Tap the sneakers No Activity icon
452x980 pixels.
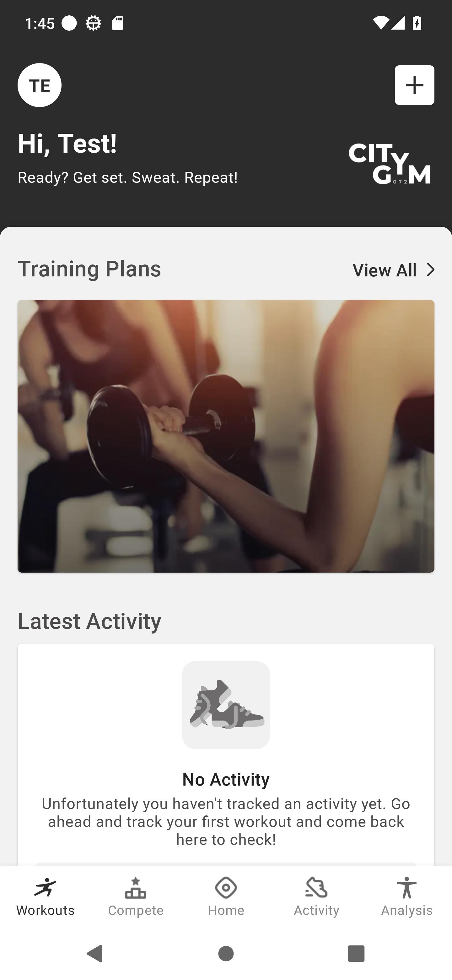226,705
